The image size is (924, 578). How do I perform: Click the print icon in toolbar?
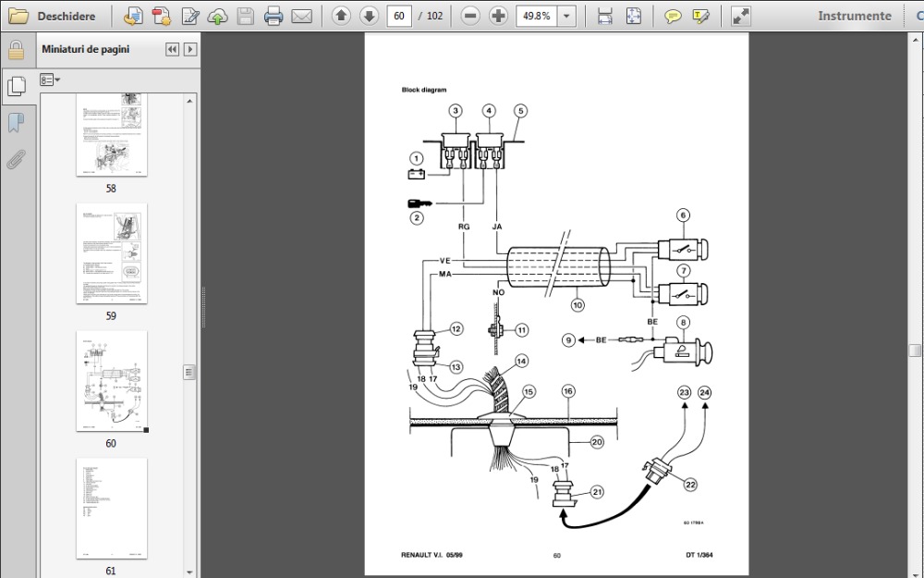tap(273, 16)
